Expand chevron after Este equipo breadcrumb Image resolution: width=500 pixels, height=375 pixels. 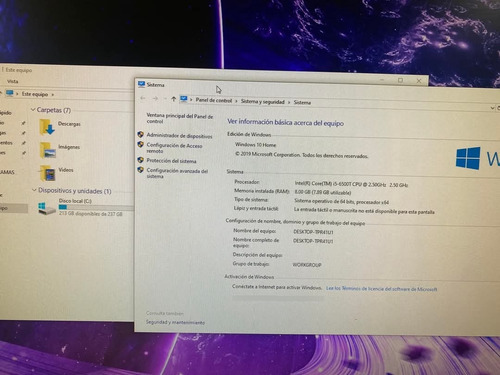point(53,95)
